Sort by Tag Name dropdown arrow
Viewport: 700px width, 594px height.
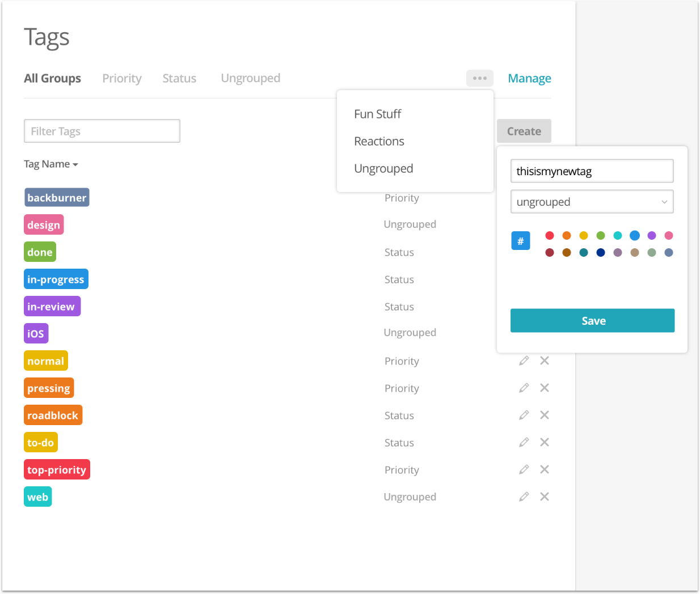[75, 164]
